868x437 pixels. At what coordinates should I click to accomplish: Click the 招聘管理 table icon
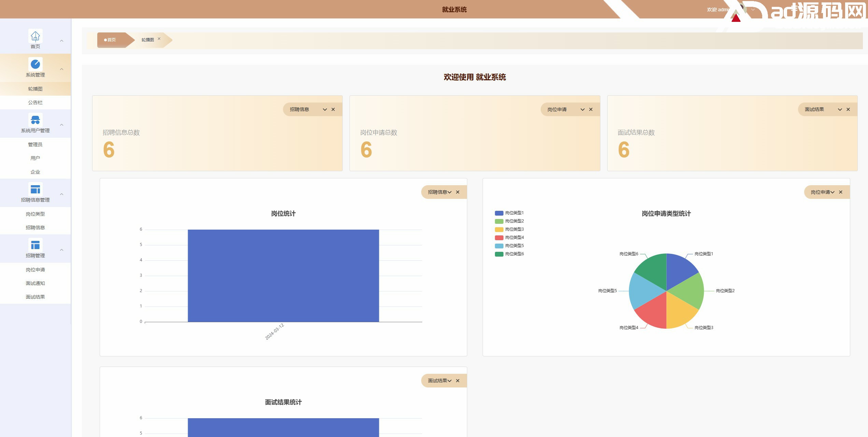click(35, 245)
